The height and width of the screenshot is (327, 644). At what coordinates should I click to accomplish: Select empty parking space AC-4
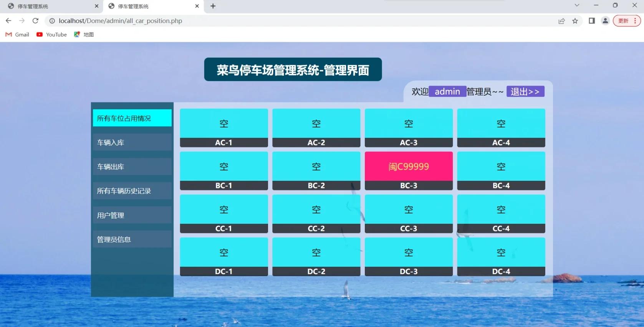tap(501, 128)
